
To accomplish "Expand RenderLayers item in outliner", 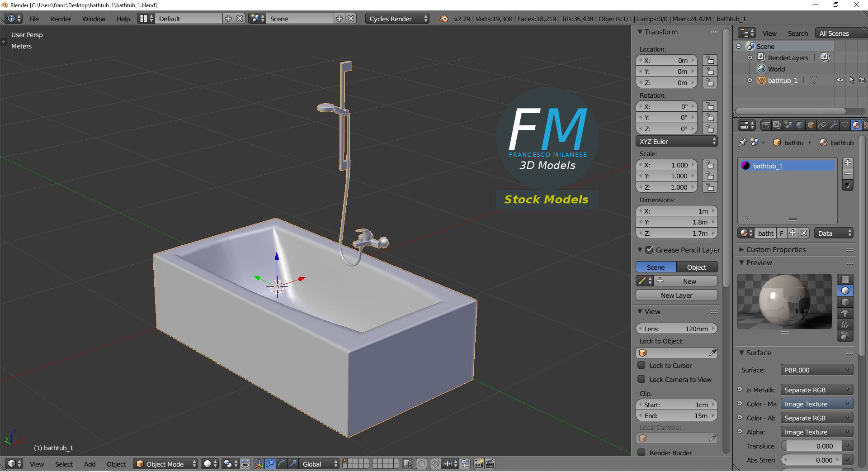I will click(750, 57).
